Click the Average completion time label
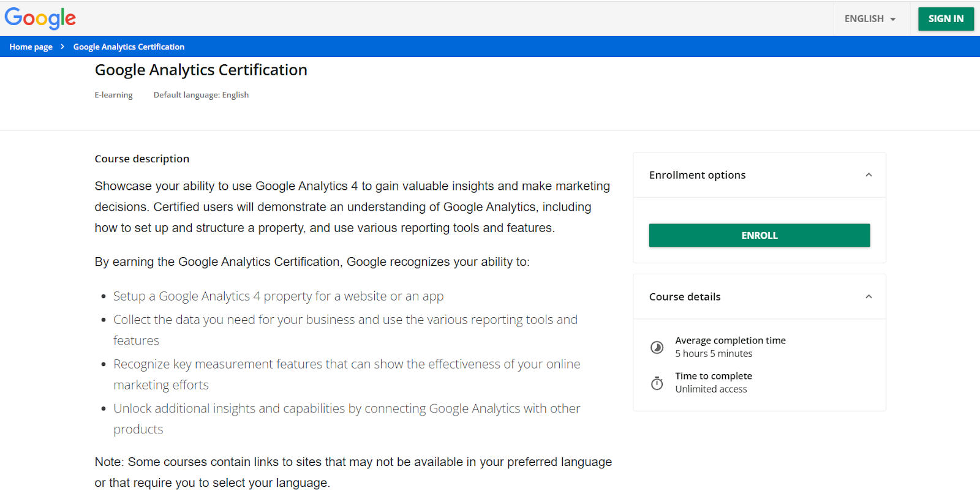Image resolution: width=980 pixels, height=499 pixels. (730, 340)
